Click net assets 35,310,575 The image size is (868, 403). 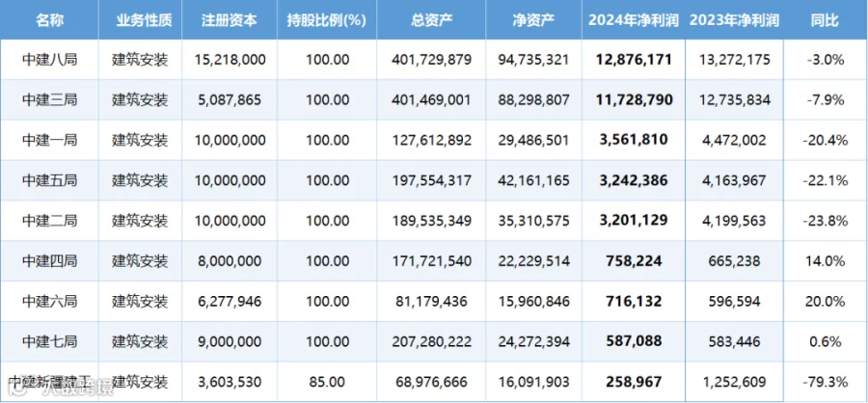(534, 221)
